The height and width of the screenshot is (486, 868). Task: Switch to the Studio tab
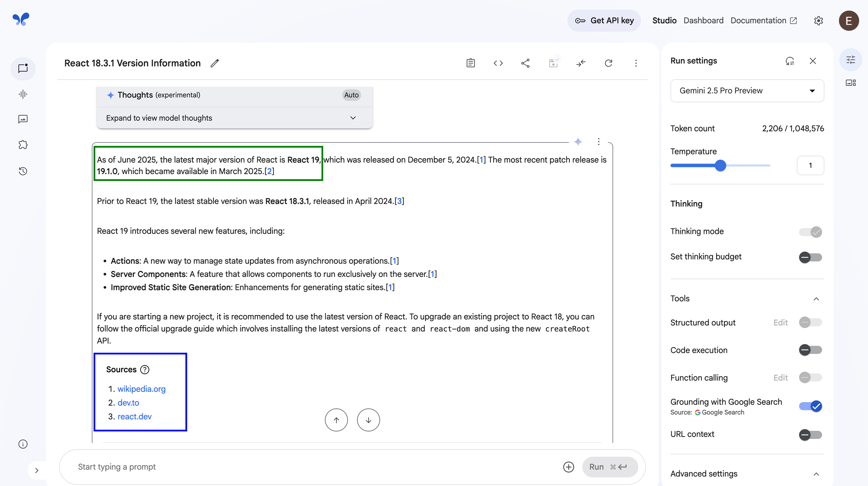(664, 20)
